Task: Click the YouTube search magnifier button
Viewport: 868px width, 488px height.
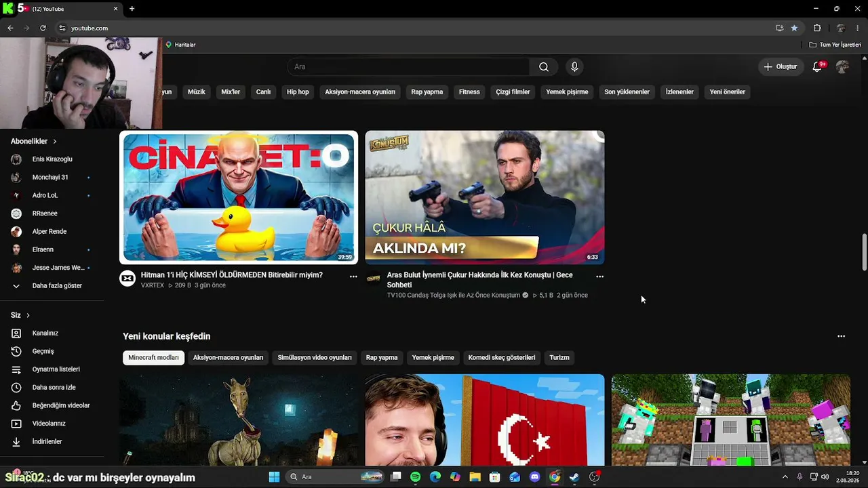Action: 544,66
